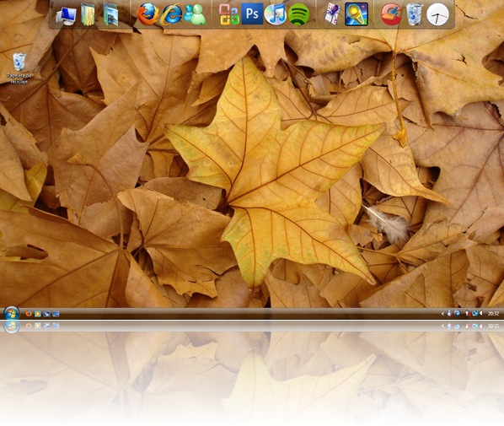Start Spider Solitaire from the dock
Screen dimensions: 504x426
tap(331, 14)
